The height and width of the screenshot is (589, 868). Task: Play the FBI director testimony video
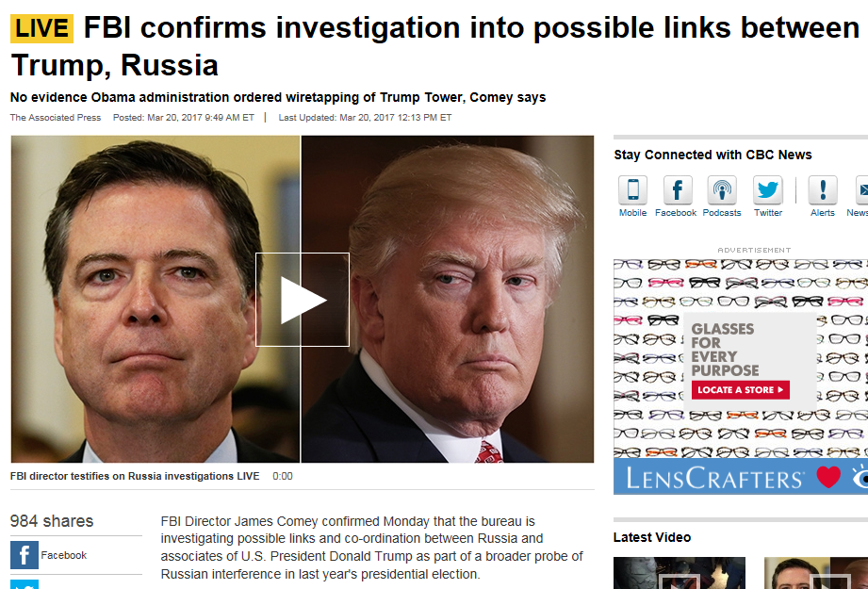coord(303,300)
